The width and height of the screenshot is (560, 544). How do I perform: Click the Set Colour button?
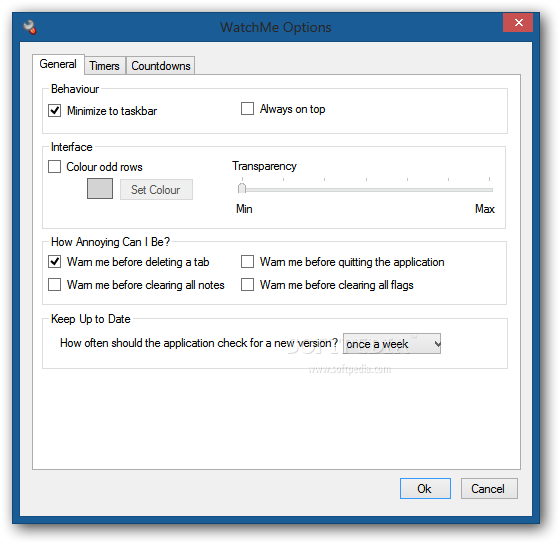coord(156,190)
